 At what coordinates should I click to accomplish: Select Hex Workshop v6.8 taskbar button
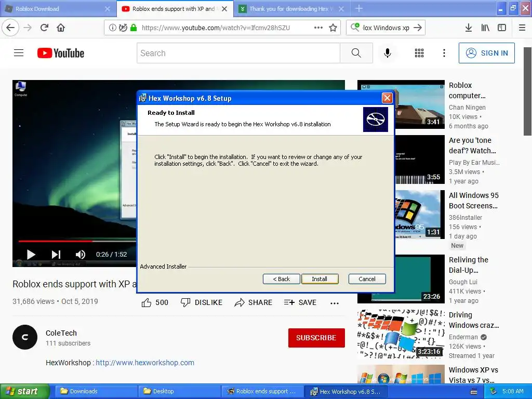coord(345,391)
